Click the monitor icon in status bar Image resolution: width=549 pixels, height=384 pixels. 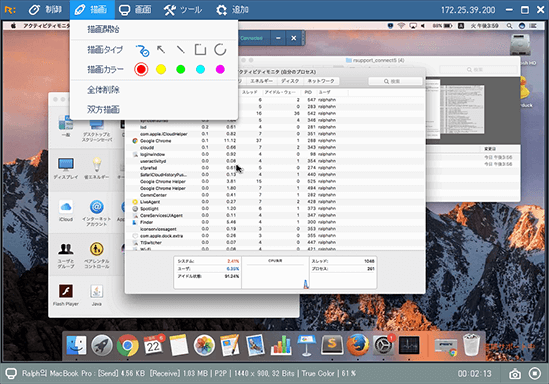click(11, 373)
